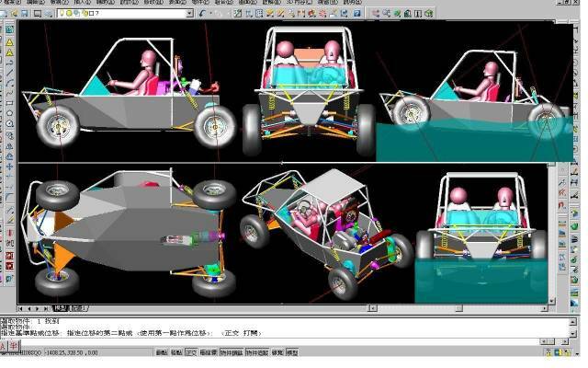The height and width of the screenshot is (368, 588).
Task: Toggle 正交 ortho mode in status bar
Action: tap(191, 352)
